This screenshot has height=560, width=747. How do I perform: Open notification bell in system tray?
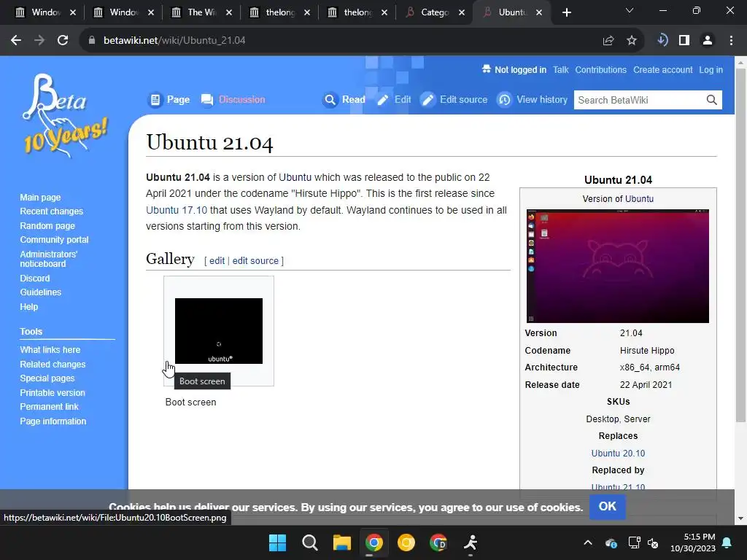(727, 542)
